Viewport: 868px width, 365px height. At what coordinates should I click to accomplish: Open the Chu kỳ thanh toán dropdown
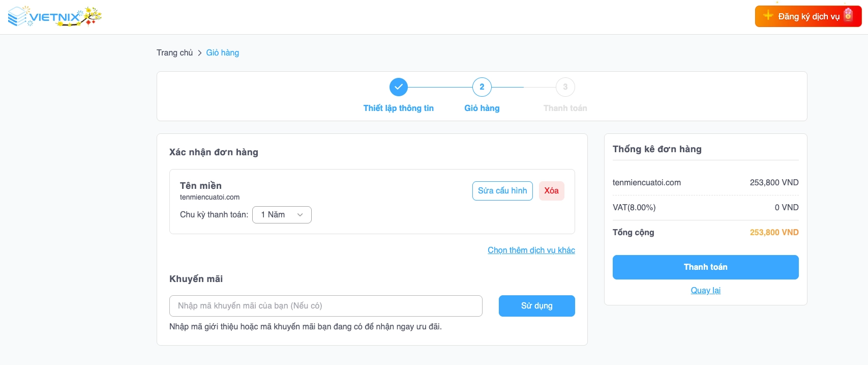tap(282, 215)
